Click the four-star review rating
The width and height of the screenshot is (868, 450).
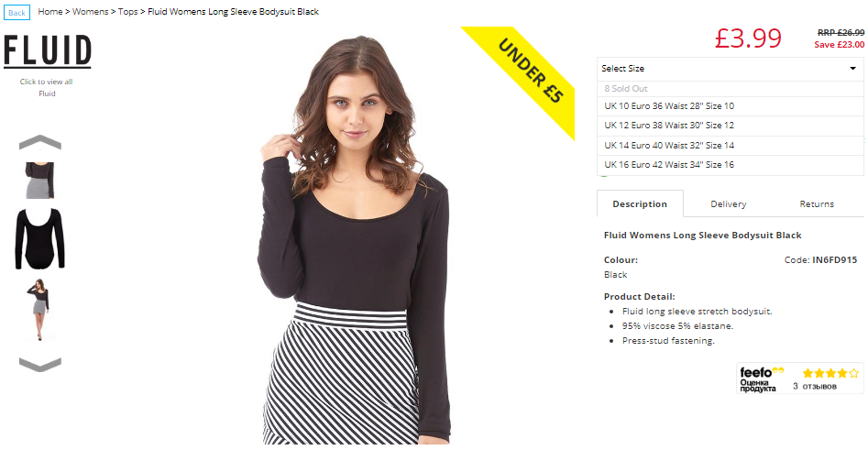tap(832, 373)
